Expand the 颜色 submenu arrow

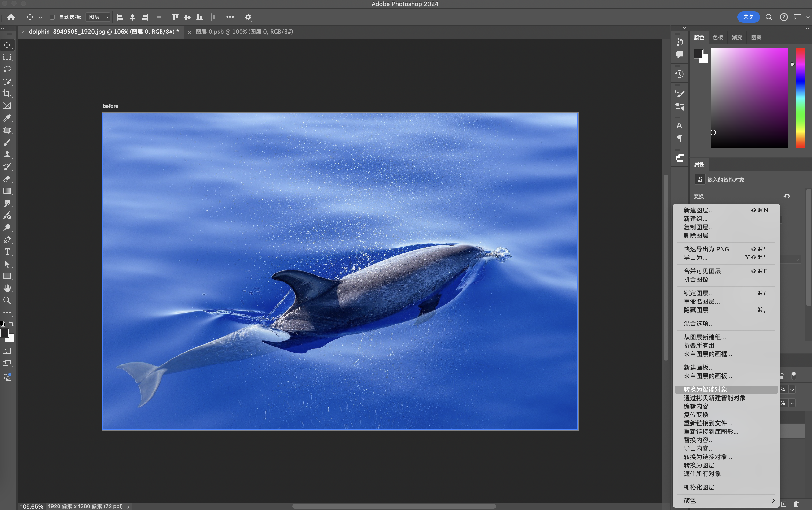pyautogui.click(x=773, y=500)
